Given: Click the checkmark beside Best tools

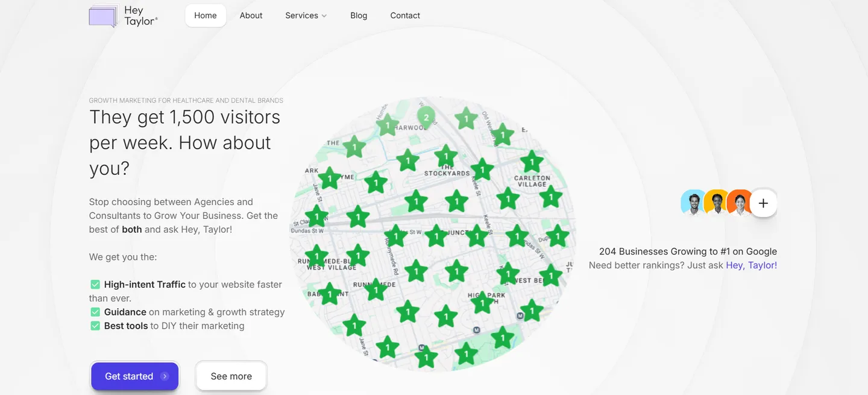Looking at the screenshot, I should (x=95, y=326).
